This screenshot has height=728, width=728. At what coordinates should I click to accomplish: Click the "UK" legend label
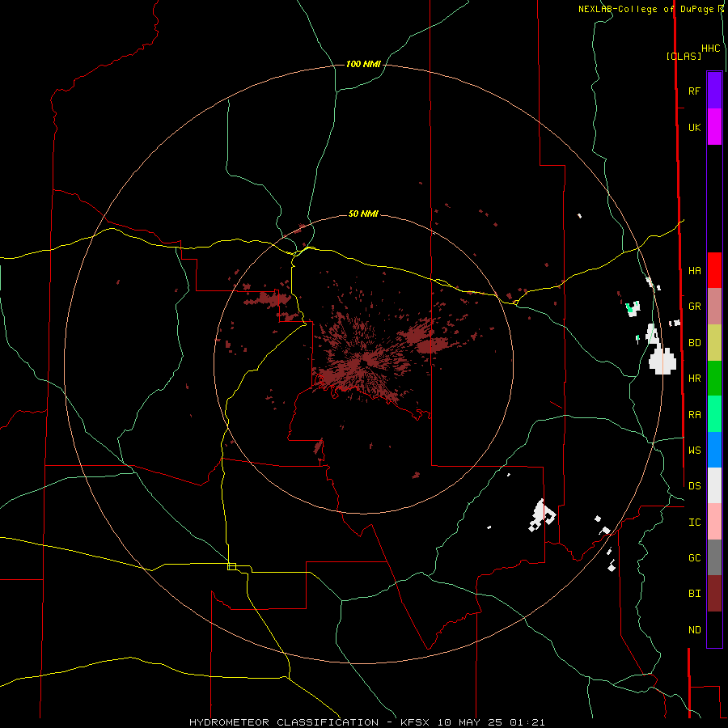pyautogui.click(x=694, y=127)
